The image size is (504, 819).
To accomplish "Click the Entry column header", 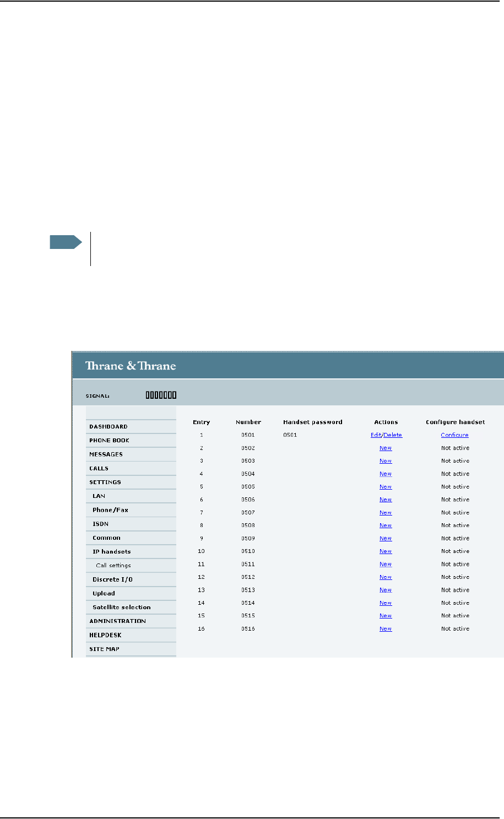I will (x=202, y=422).
